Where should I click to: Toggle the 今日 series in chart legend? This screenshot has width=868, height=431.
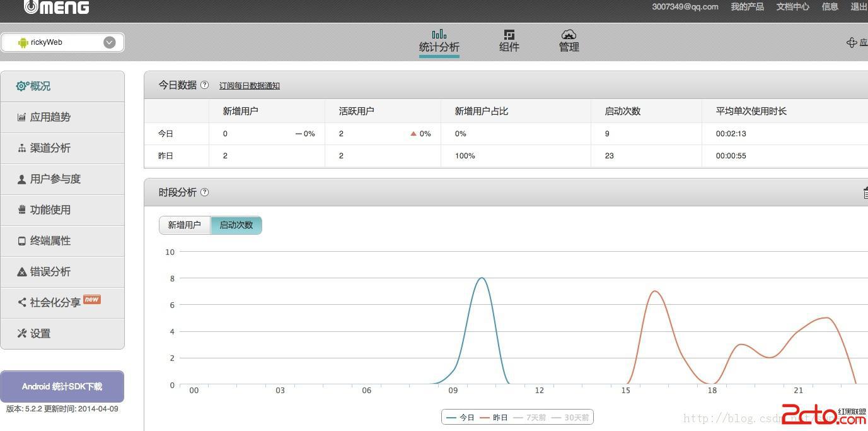click(460, 418)
